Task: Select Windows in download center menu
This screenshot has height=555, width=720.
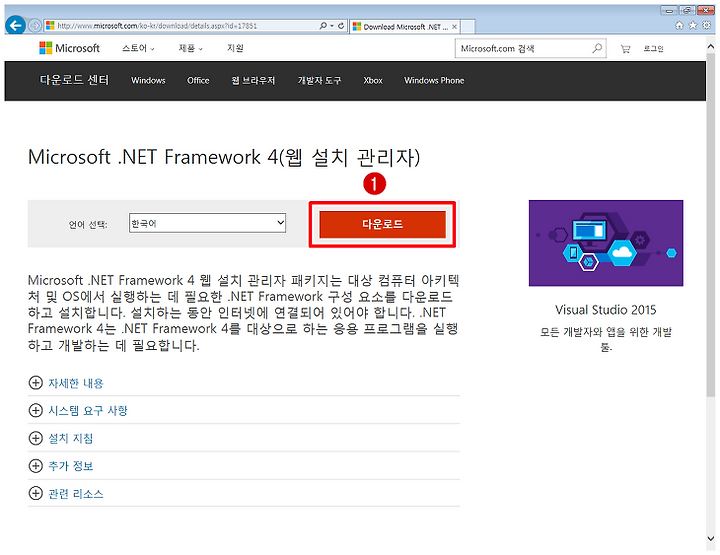Action: pos(148,80)
